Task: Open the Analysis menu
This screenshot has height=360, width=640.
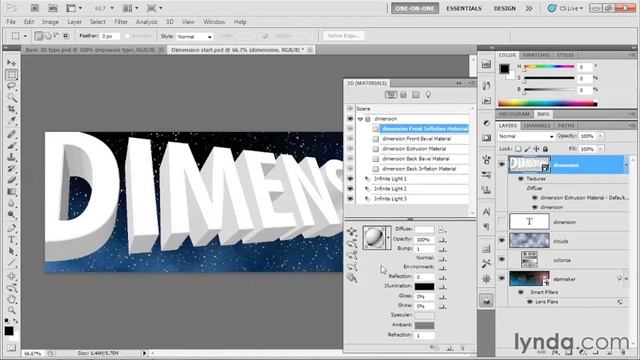Action: click(x=147, y=22)
